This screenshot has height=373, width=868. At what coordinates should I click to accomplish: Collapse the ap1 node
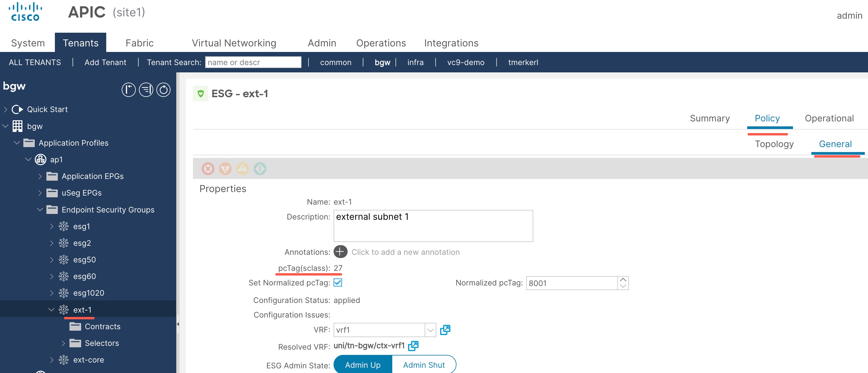(28, 159)
